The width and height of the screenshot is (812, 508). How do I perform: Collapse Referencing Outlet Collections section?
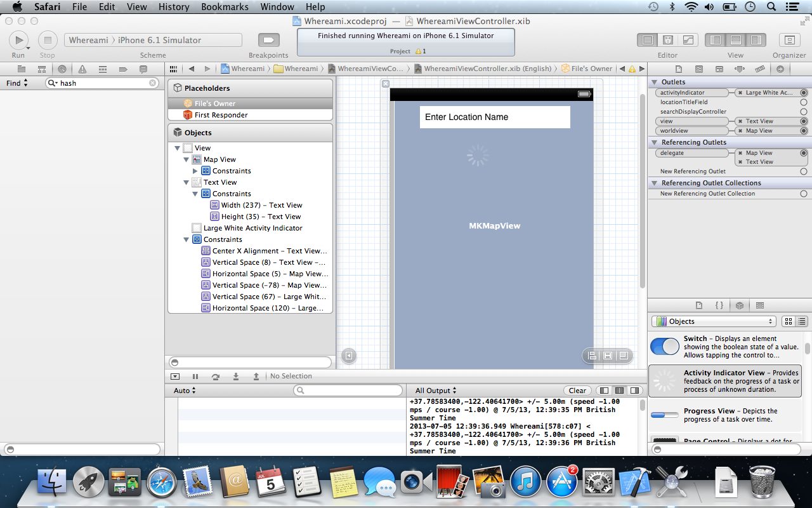pos(655,183)
